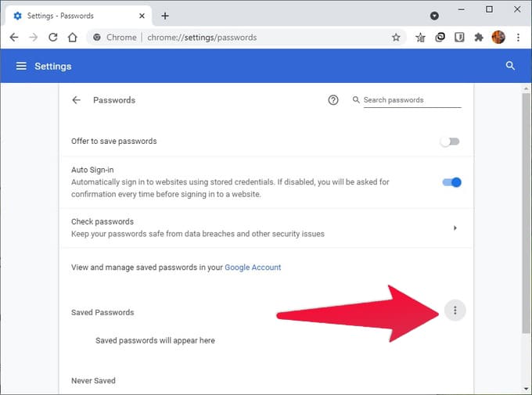532x395 pixels.
Task: Open the Extensions puzzle piece menu
Action: [x=479, y=37]
